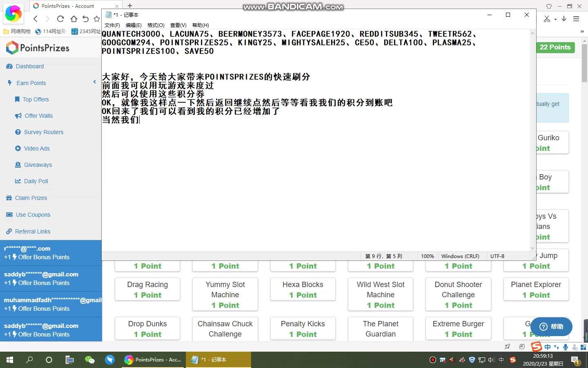Open the Windows Start menu
Screen dimensions: 588x368
(10, 360)
